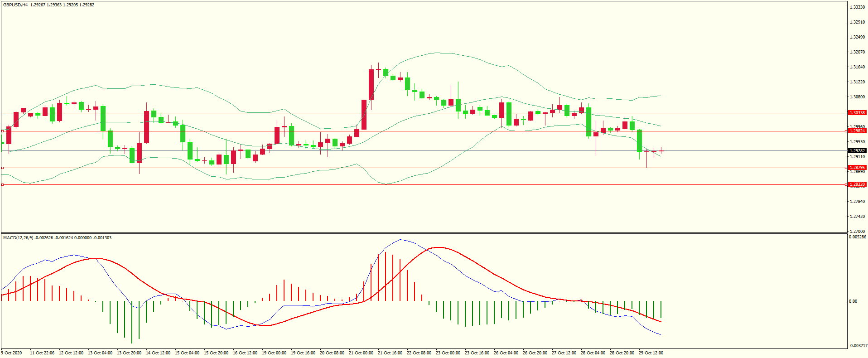The height and width of the screenshot is (358, 868).
Task: Click the 1.27000 price axis label
Action: 857,231
